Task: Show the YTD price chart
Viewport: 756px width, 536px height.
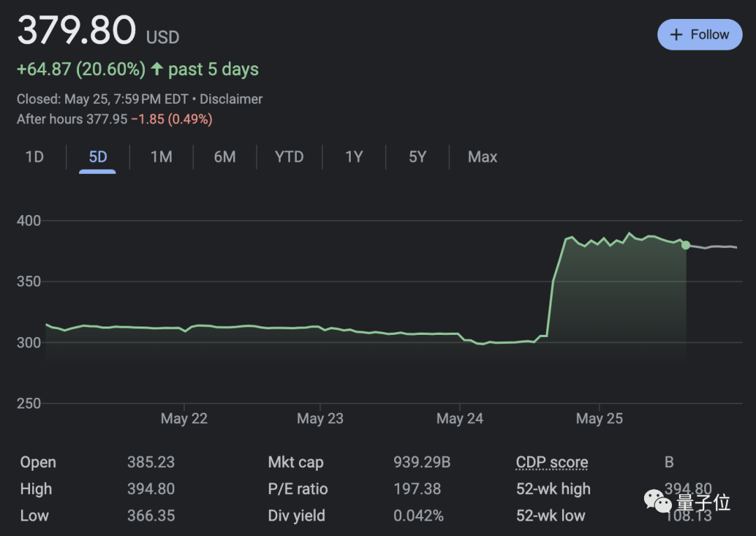Action: coord(289,157)
